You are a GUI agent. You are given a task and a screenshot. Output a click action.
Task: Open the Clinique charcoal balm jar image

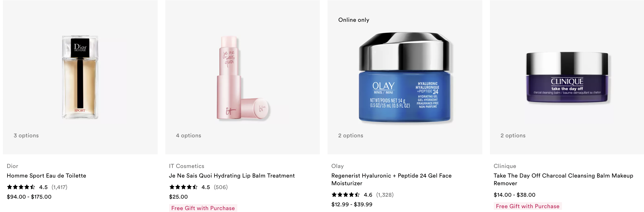pyautogui.click(x=567, y=78)
